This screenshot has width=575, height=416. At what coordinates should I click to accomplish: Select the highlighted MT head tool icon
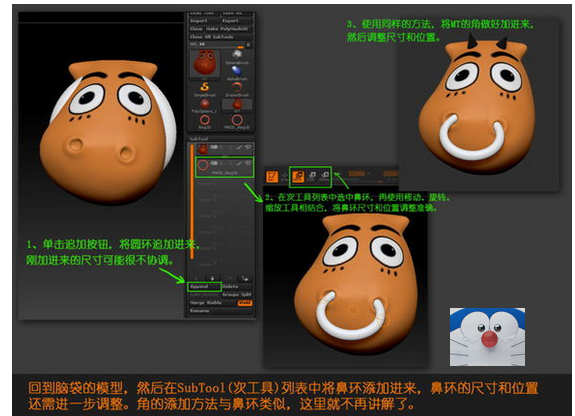click(237, 106)
